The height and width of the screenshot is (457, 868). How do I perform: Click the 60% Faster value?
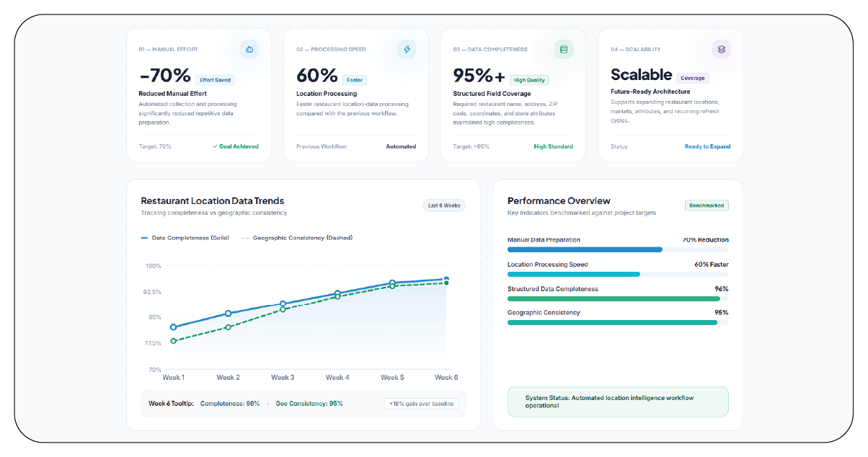click(x=712, y=265)
